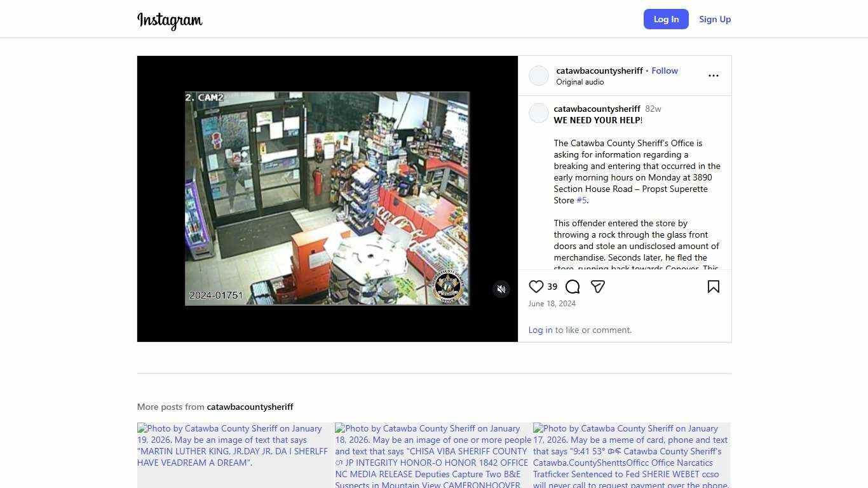Open catawbacountysheriff profile from More posts

point(250,407)
